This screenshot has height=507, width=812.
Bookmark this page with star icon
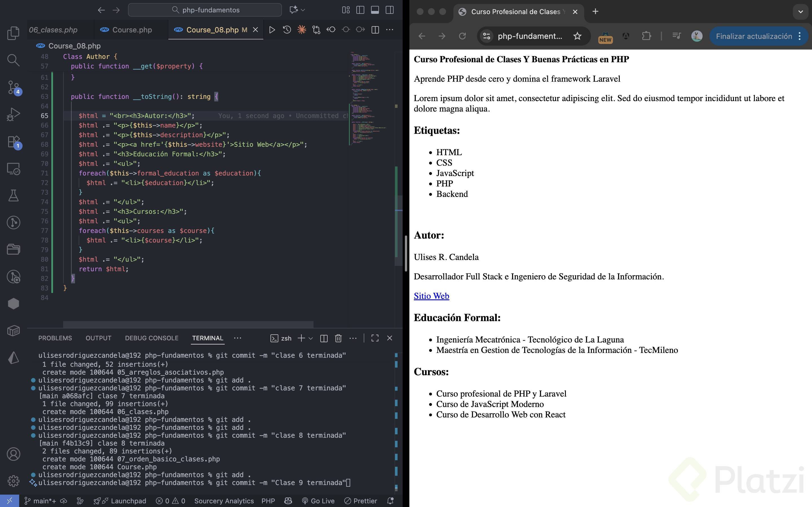click(577, 36)
